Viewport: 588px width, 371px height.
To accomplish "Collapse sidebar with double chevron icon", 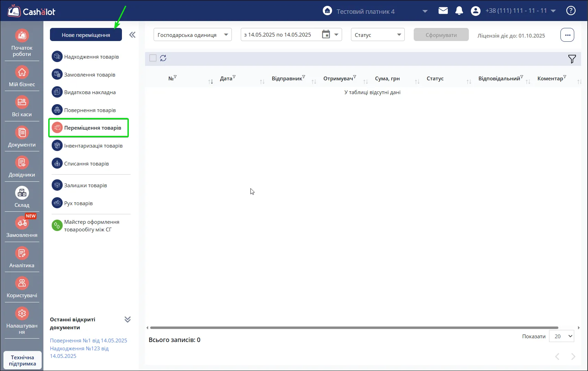I will coord(132,35).
